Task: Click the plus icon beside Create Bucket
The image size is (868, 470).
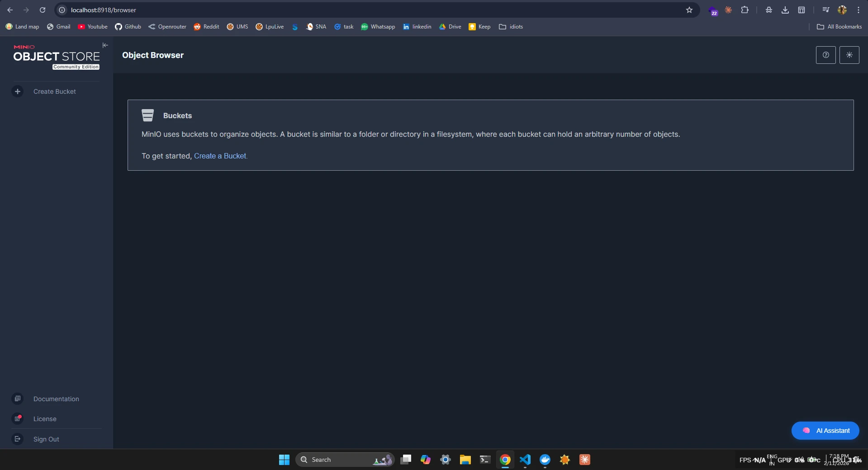Action: click(x=18, y=91)
